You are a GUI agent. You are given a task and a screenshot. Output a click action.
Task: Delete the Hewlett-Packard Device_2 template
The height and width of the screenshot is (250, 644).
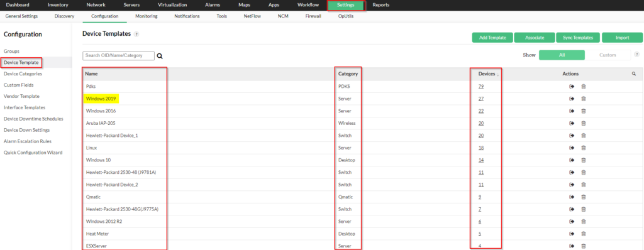(583, 185)
